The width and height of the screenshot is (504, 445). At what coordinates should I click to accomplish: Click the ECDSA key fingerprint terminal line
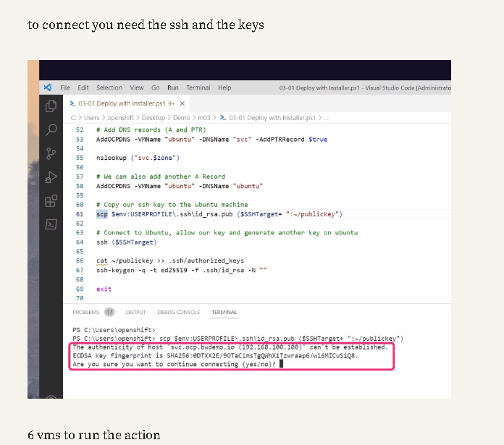click(215, 356)
